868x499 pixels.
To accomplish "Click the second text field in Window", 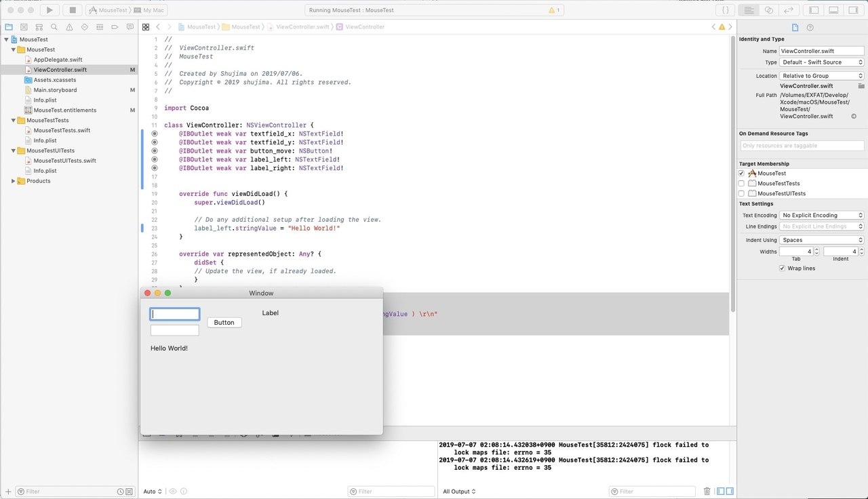I will 175,330.
